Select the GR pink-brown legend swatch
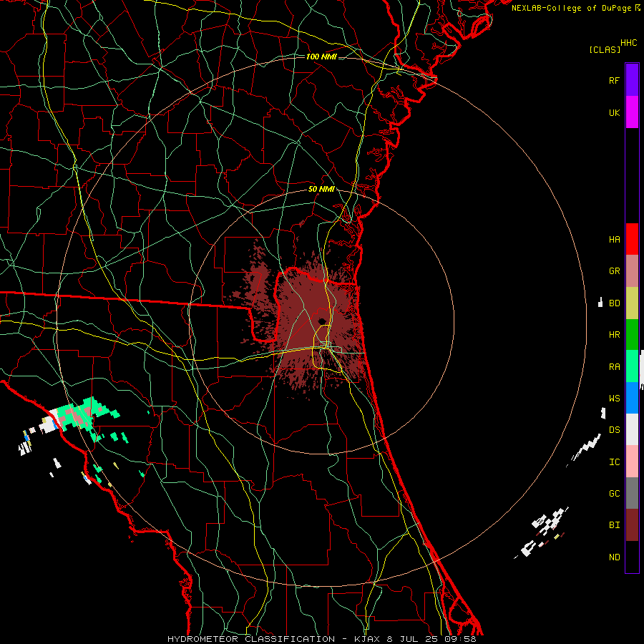Viewport: 644px width, 644px height. [x=632, y=271]
